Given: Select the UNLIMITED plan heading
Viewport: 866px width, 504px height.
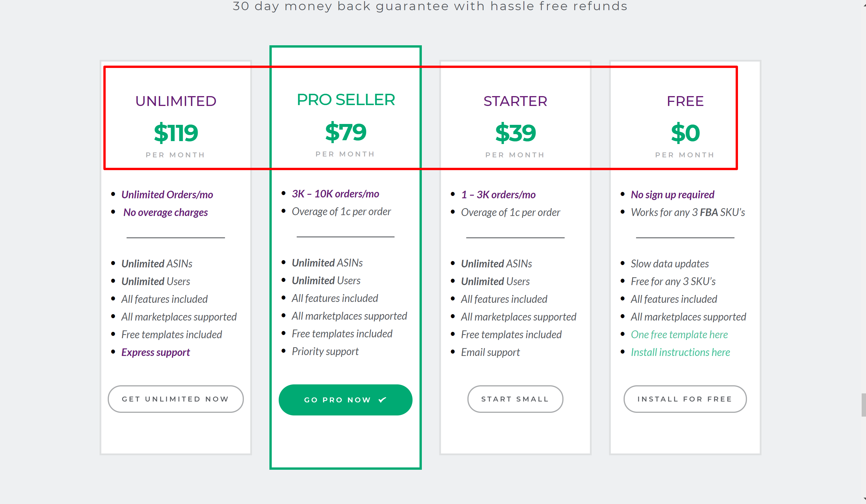Looking at the screenshot, I should 176,101.
